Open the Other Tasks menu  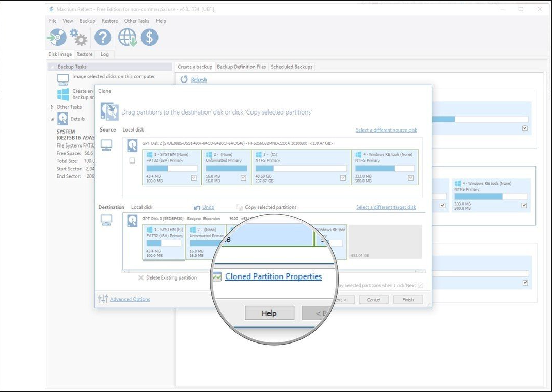[x=137, y=21]
